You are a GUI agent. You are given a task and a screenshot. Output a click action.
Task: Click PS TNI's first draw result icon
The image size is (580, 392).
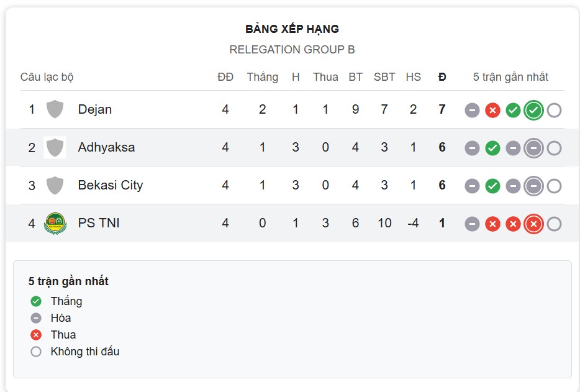tap(473, 224)
